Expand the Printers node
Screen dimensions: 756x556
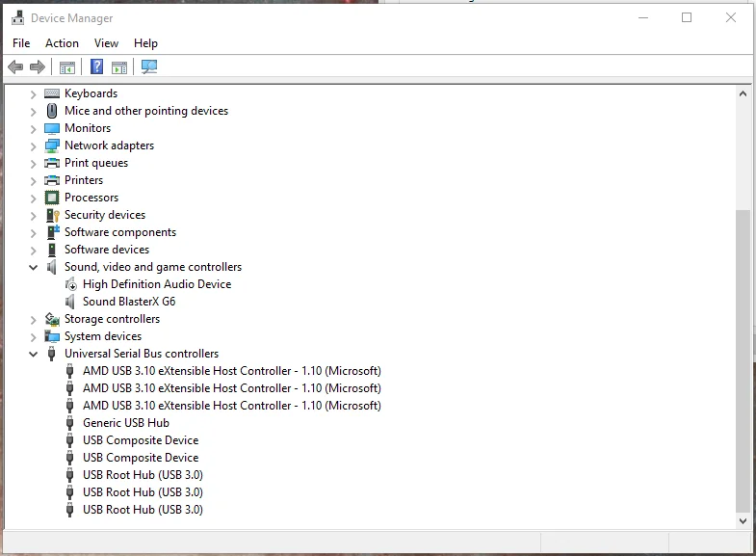(33, 181)
